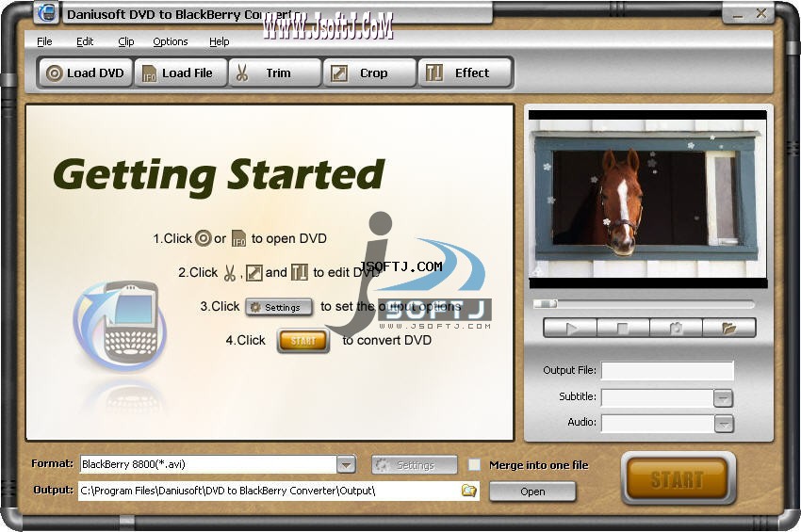This screenshot has width=801, height=532.
Task: Click the crop icon in step 2
Action: tap(253, 273)
